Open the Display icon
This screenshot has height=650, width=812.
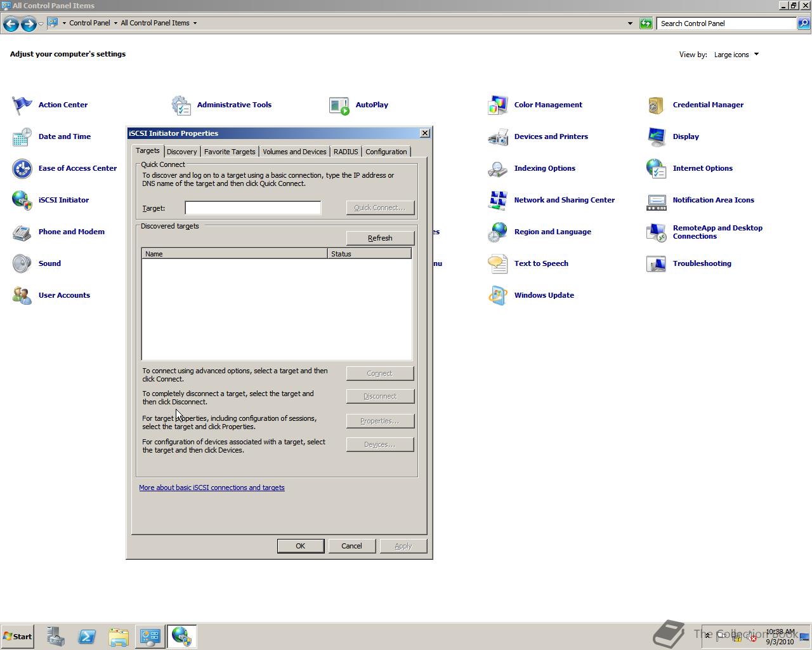pos(657,136)
